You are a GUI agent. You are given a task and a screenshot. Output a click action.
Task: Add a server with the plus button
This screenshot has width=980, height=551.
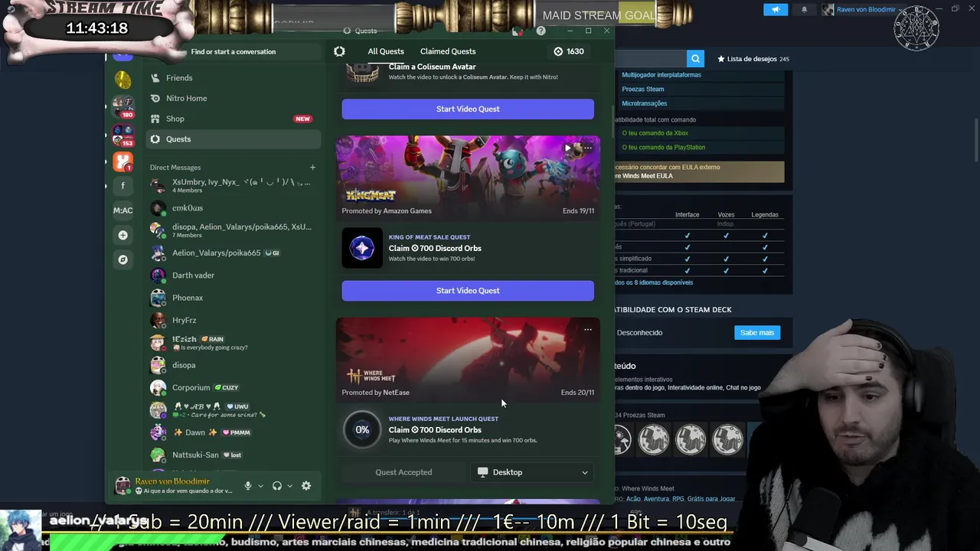click(x=122, y=235)
